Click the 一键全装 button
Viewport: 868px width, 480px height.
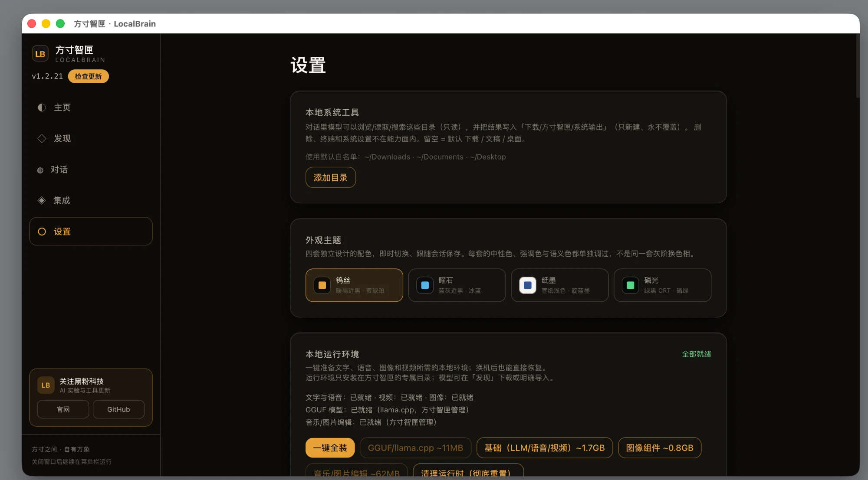pyautogui.click(x=330, y=448)
